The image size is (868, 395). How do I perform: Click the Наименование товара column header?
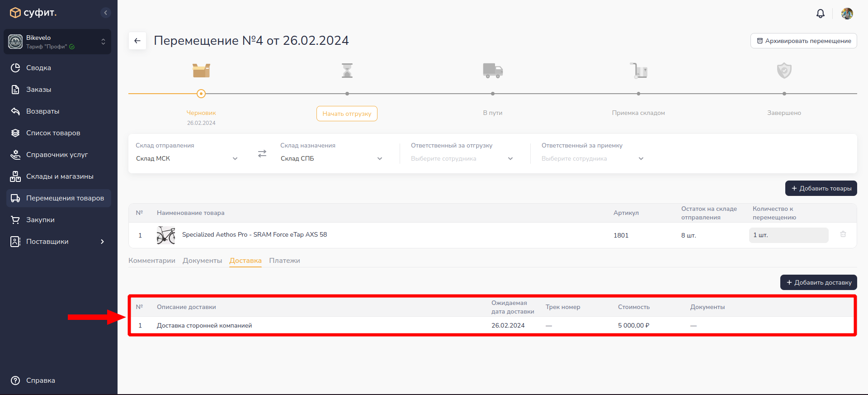tap(191, 213)
